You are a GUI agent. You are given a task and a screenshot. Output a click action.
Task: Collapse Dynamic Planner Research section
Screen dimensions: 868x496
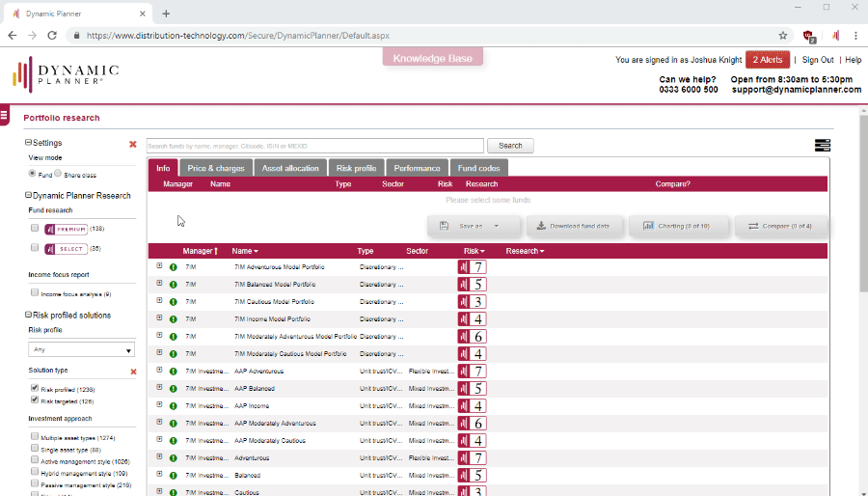coord(28,195)
